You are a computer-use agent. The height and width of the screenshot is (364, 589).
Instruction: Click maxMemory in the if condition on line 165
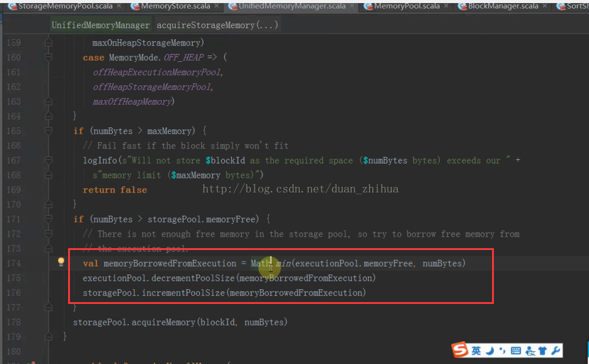[x=169, y=131]
